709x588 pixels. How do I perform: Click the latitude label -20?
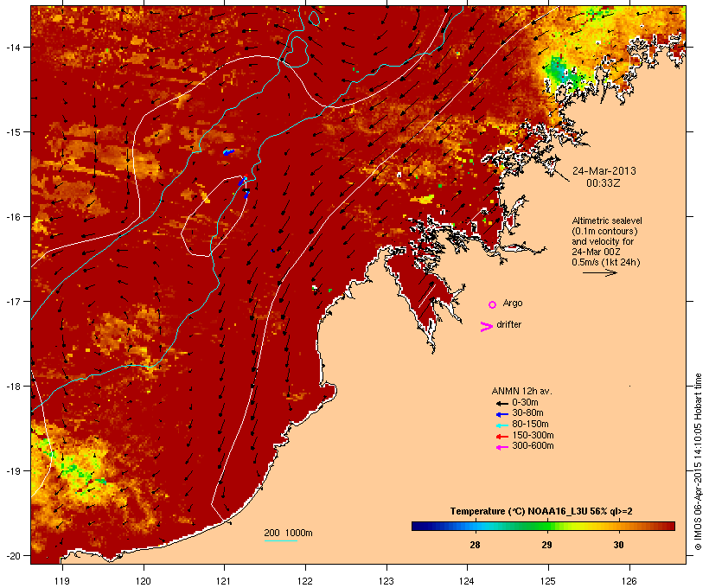point(12,556)
